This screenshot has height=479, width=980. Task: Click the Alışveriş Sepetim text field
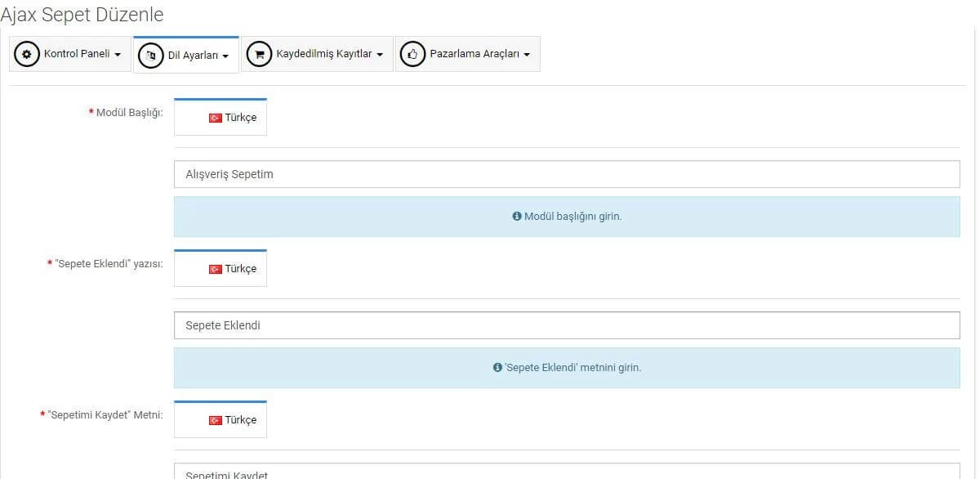point(567,174)
